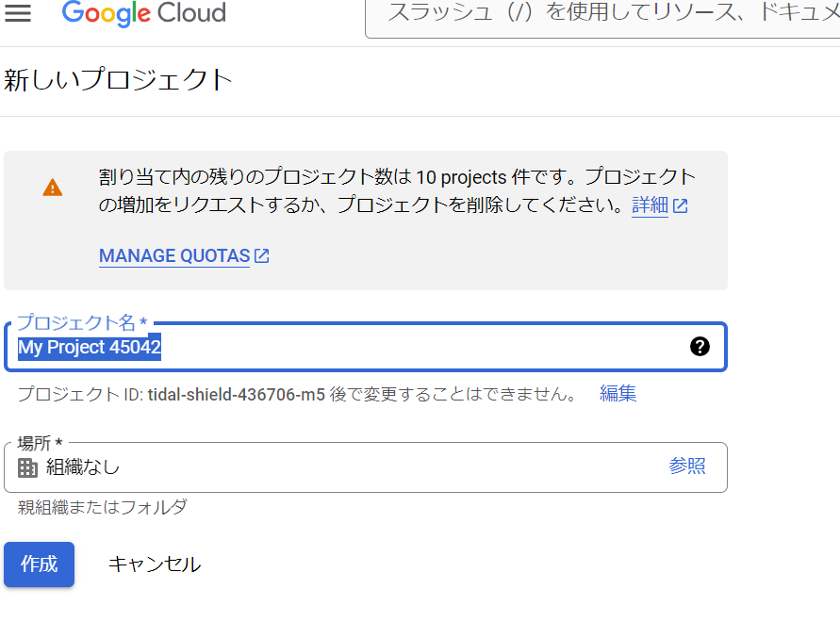Cancel project creation with キャンセル
Viewport: 840px width, 638px height.
click(156, 564)
